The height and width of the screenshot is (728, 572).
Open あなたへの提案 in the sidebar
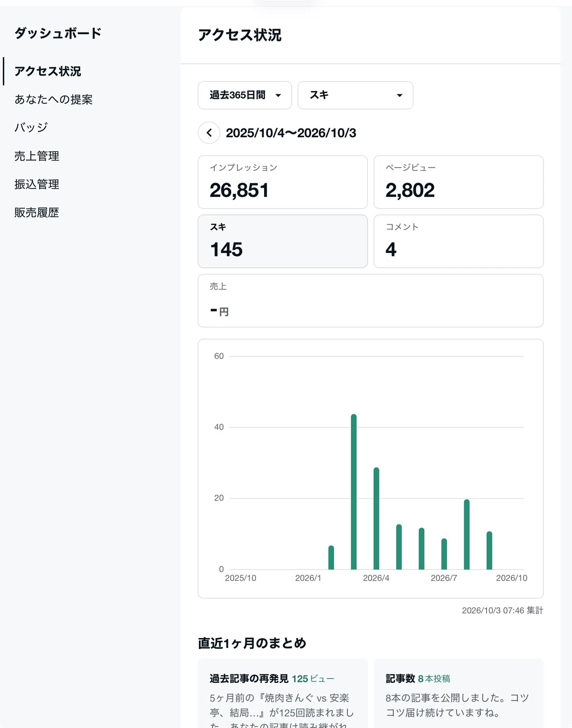[53, 100]
